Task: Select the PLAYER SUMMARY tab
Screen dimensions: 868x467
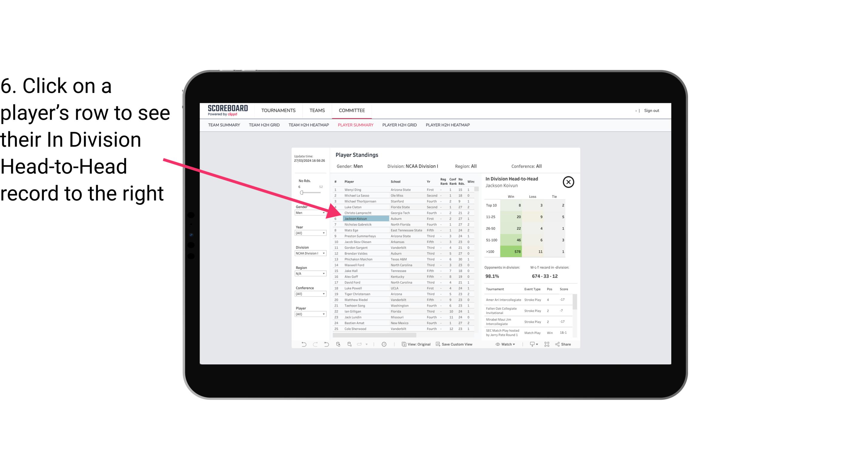Action: [355, 125]
